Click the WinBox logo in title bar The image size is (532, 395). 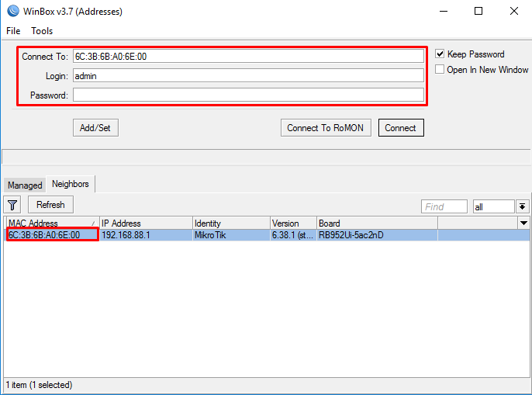(x=13, y=11)
